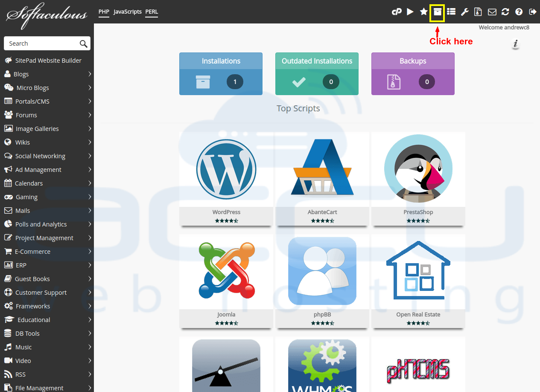
Task: Expand the Gaming category
Action: 47,197
